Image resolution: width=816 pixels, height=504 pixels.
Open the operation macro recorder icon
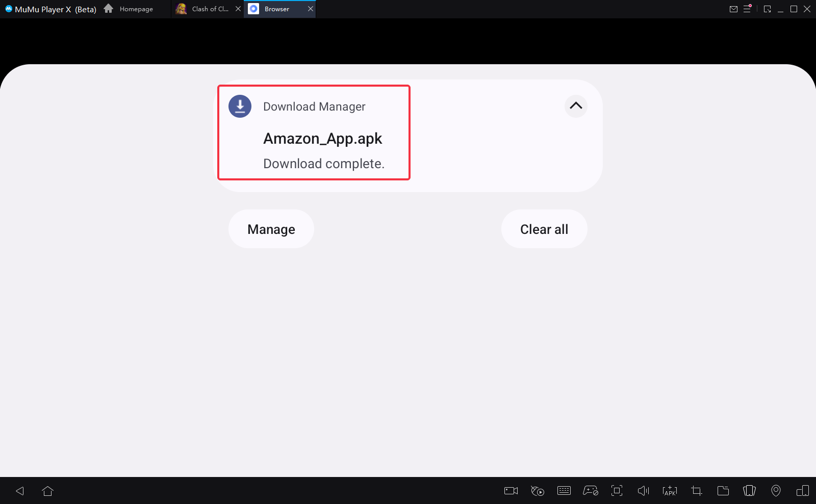tap(538, 491)
